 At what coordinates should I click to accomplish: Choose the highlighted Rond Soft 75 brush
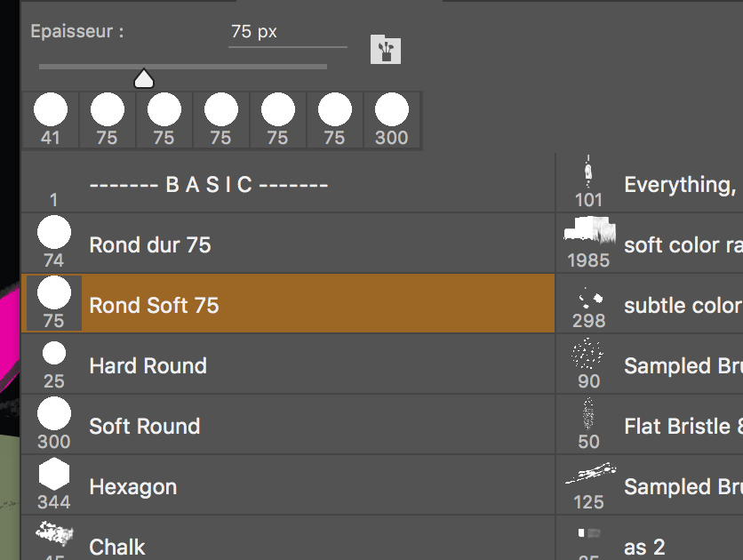pyautogui.click(x=154, y=305)
